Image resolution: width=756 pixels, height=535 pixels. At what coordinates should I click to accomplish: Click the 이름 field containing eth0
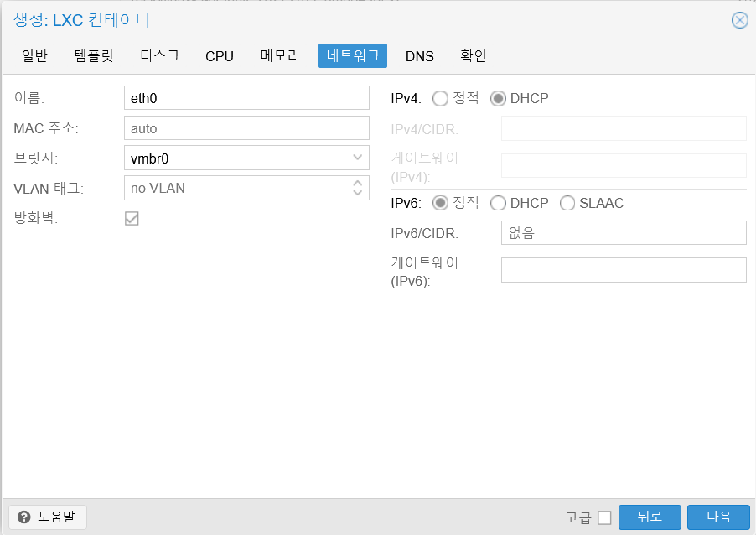246,98
